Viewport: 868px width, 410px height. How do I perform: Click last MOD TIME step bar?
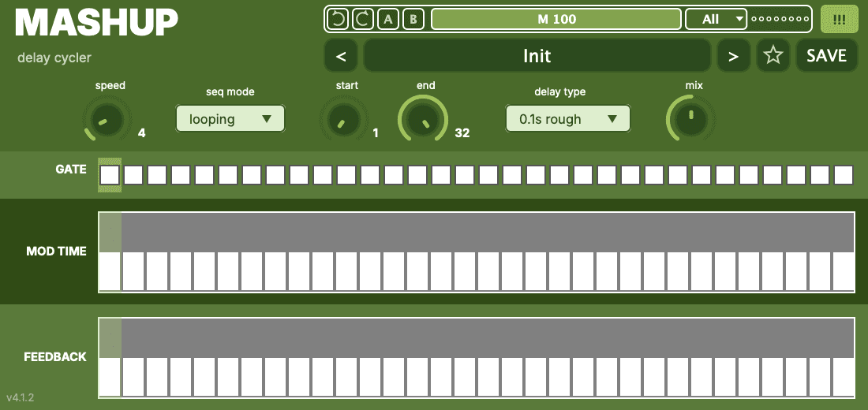click(843, 252)
